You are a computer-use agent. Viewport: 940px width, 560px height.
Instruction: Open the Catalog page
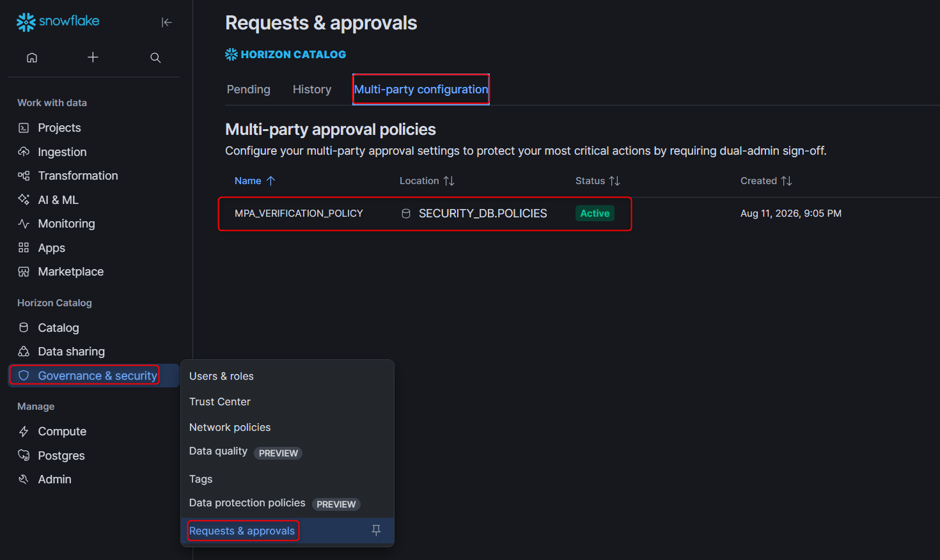(x=59, y=328)
